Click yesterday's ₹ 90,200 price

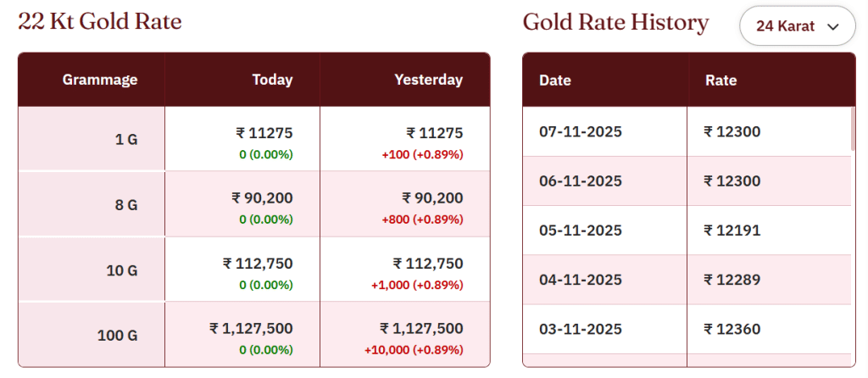[x=432, y=197]
